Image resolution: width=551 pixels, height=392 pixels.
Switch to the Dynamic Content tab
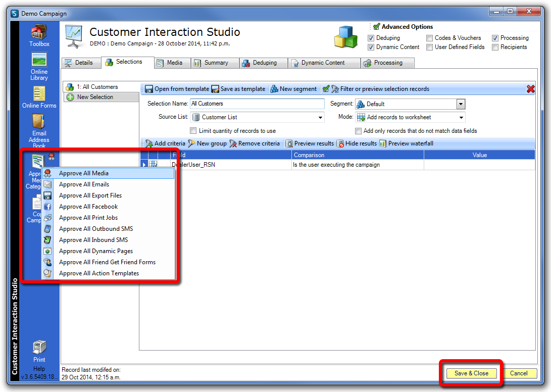tap(324, 63)
